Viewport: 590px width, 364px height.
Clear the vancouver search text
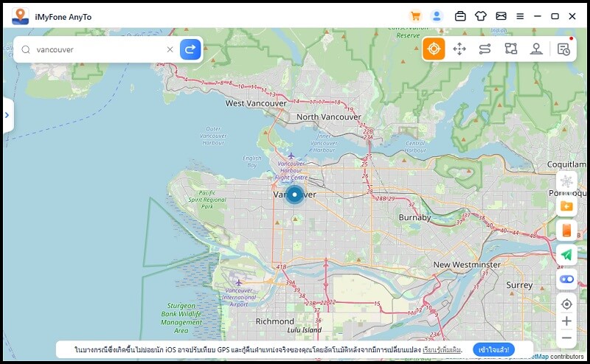(x=170, y=49)
